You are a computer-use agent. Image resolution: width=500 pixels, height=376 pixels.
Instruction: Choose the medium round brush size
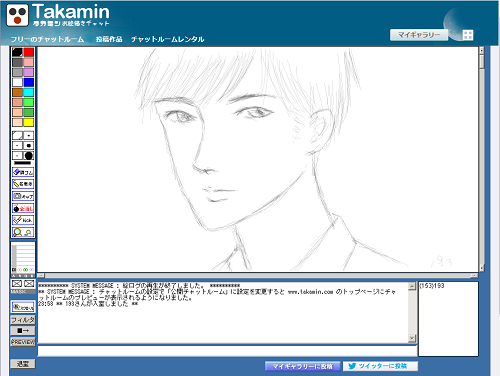[29, 146]
